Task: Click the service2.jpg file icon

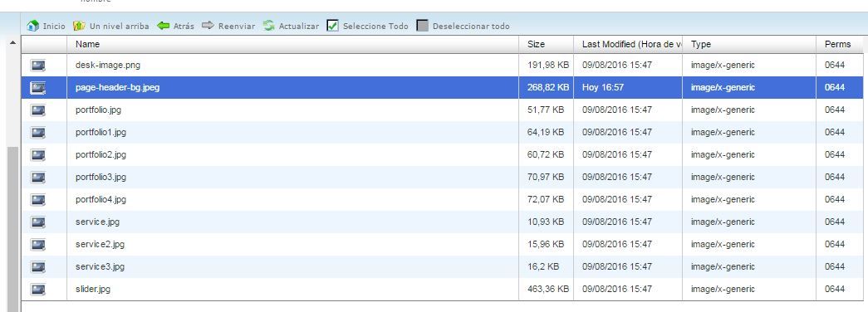Action: coord(38,244)
